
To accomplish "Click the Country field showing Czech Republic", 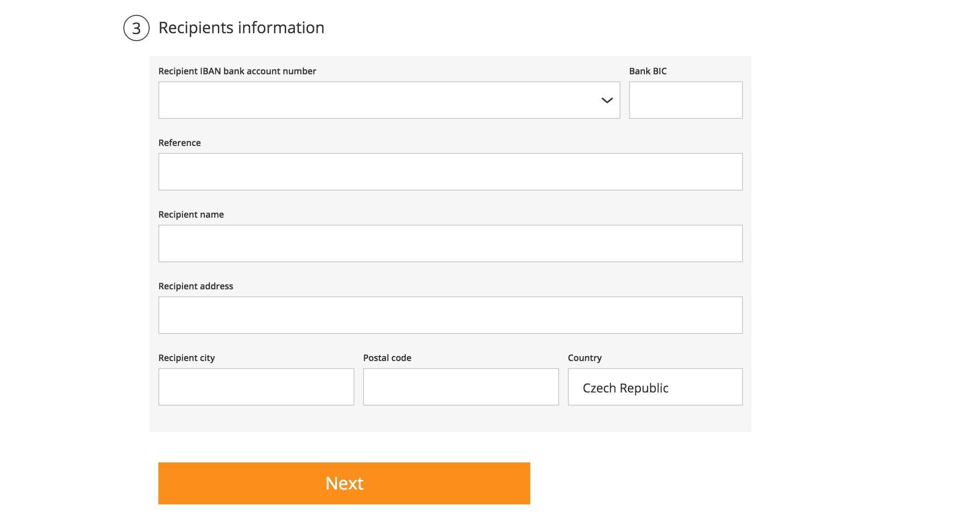I will coord(655,387).
